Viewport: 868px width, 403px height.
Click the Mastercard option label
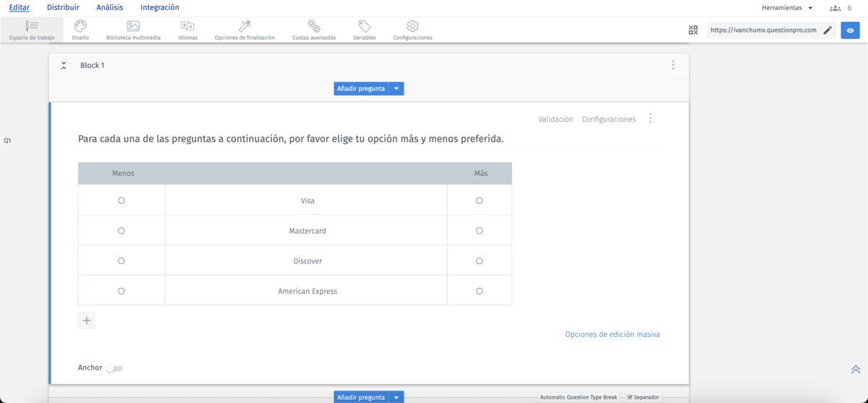(x=307, y=231)
